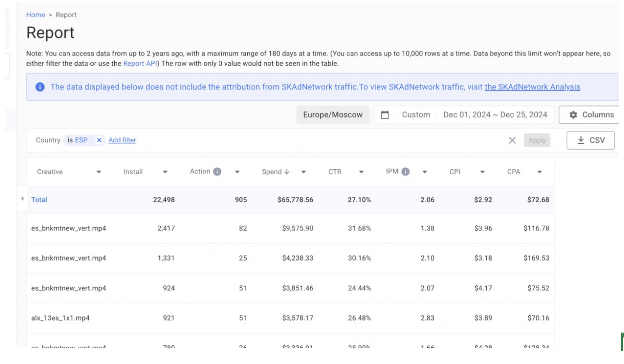Click the Spend sort arrow

tap(287, 172)
